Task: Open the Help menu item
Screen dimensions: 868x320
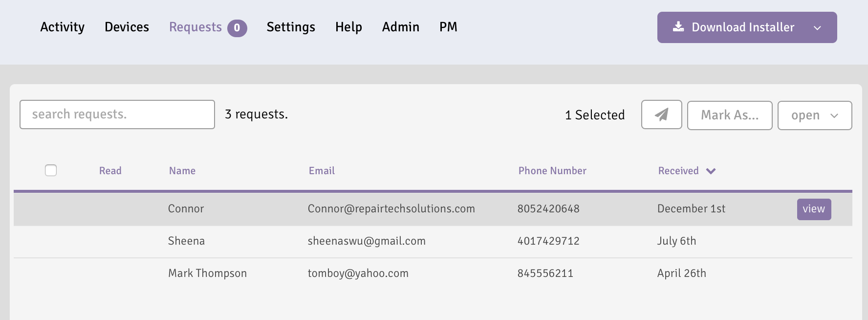Action: coord(348,27)
